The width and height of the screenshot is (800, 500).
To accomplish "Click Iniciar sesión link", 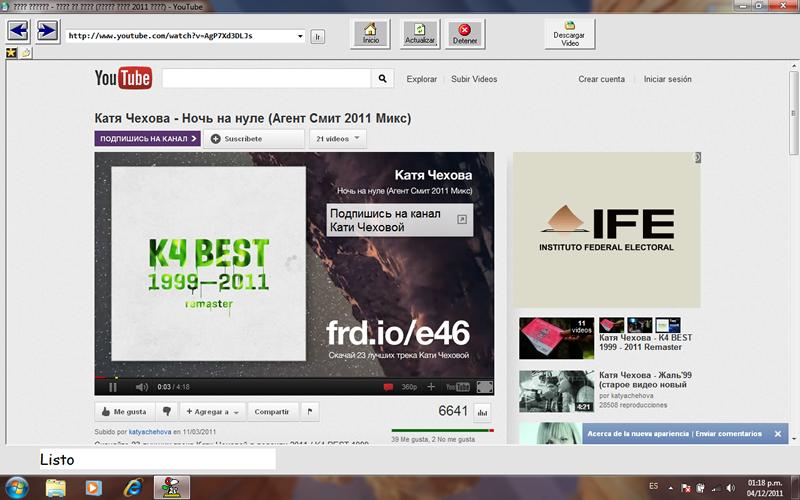I will pyautogui.click(x=667, y=79).
